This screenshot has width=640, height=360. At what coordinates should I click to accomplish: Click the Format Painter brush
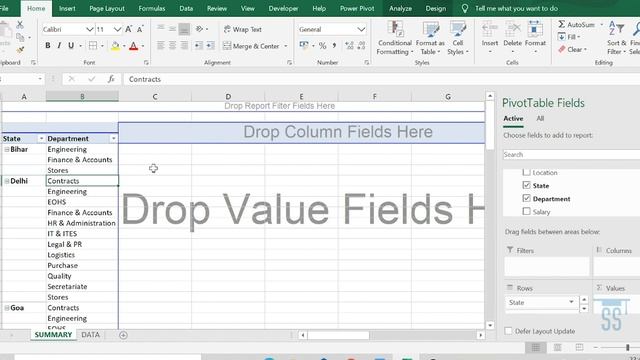coord(20,50)
